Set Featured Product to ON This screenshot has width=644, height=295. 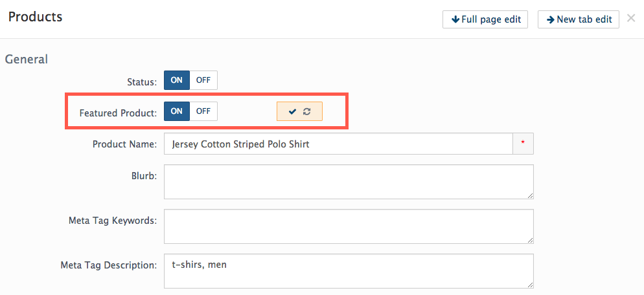point(177,111)
